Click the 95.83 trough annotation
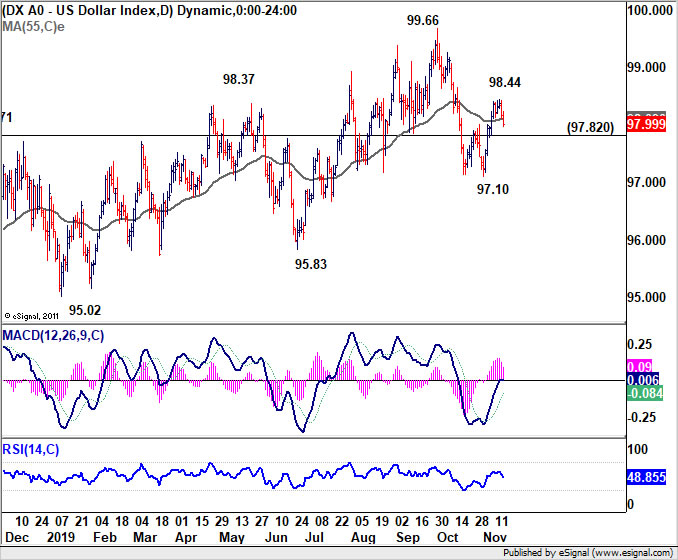Viewport: 678px width, 560px height. pyautogui.click(x=311, y=264)
